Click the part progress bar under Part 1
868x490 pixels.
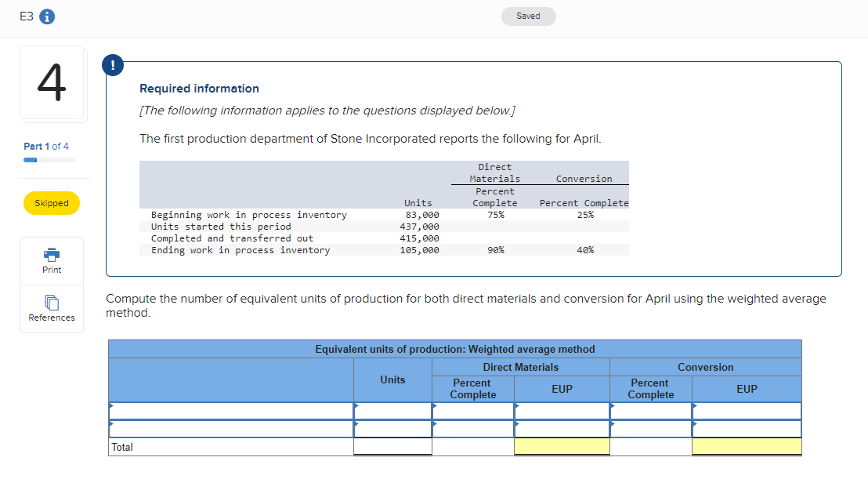coord(49,160)
